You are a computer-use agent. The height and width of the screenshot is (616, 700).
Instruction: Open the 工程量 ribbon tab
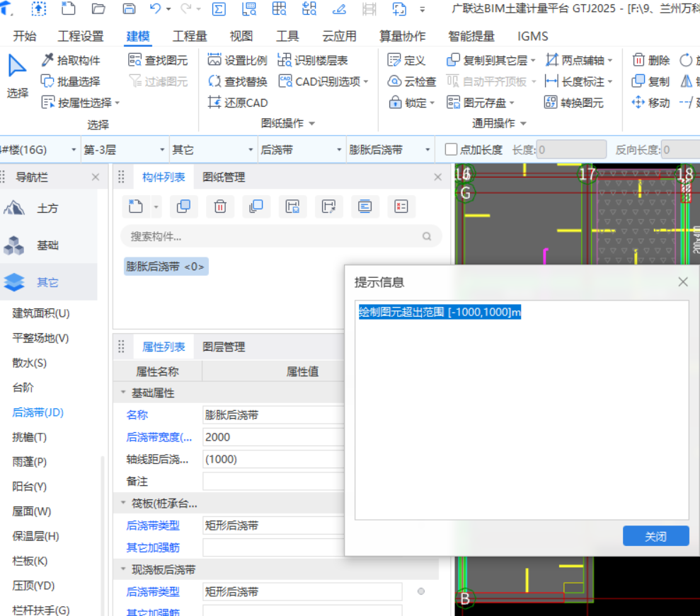[190, 36]
